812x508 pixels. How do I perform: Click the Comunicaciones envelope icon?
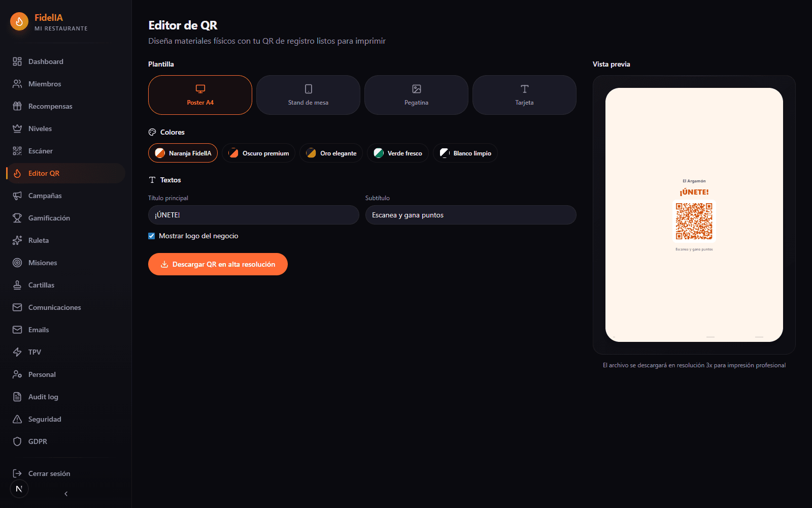[17, 307]
